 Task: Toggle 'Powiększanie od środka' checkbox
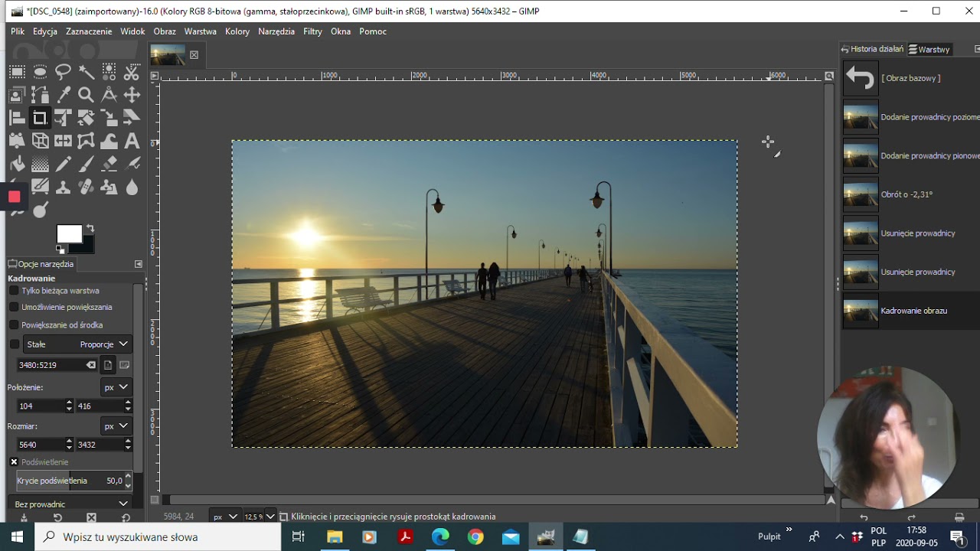[14, 324]
